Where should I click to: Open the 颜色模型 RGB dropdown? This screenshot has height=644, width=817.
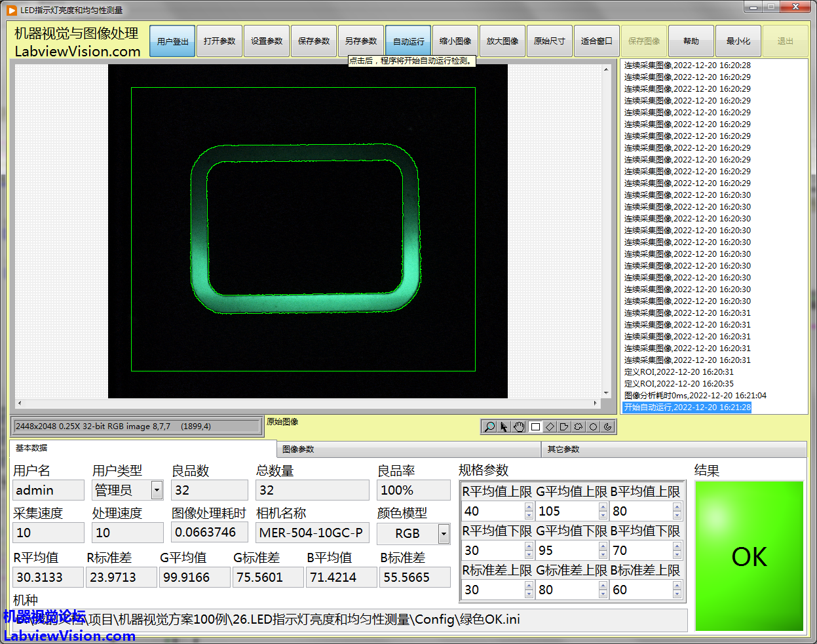444,534
